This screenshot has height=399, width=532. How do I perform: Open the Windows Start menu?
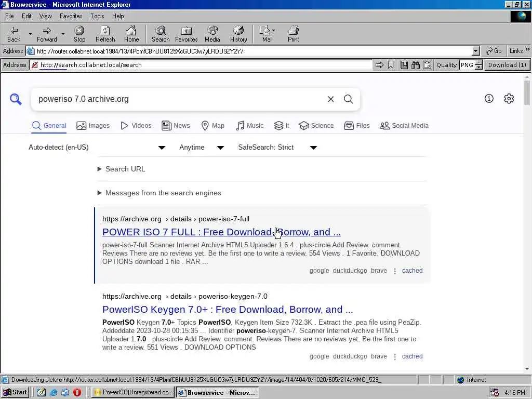[x=15, y=392]
